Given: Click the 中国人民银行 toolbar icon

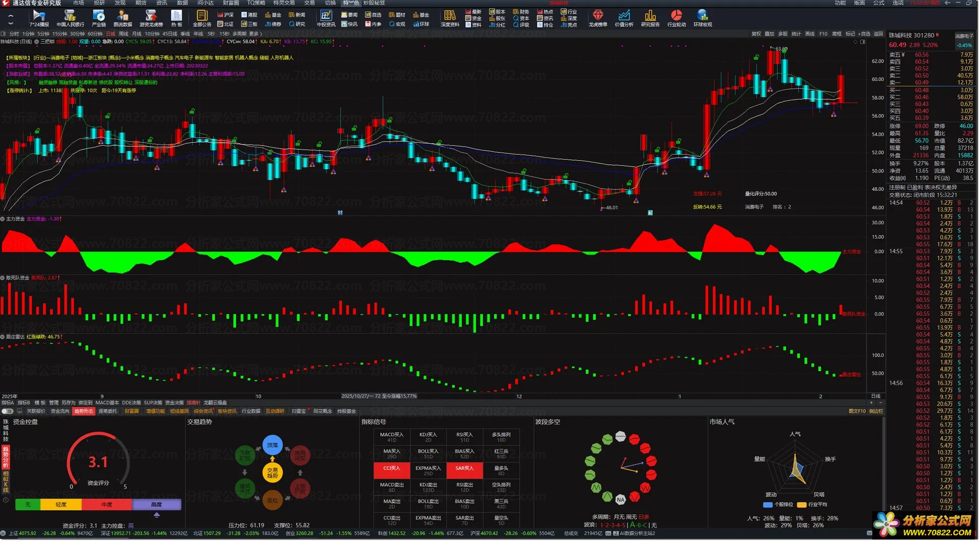Looking at the screenshot, I should point(70,18).
